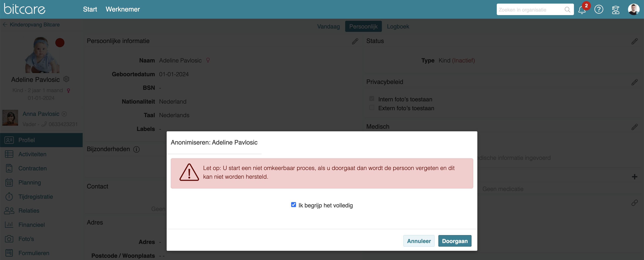
Task: Click the settings gear next to Adeline Pavlosic
Action: pos(66,79)
